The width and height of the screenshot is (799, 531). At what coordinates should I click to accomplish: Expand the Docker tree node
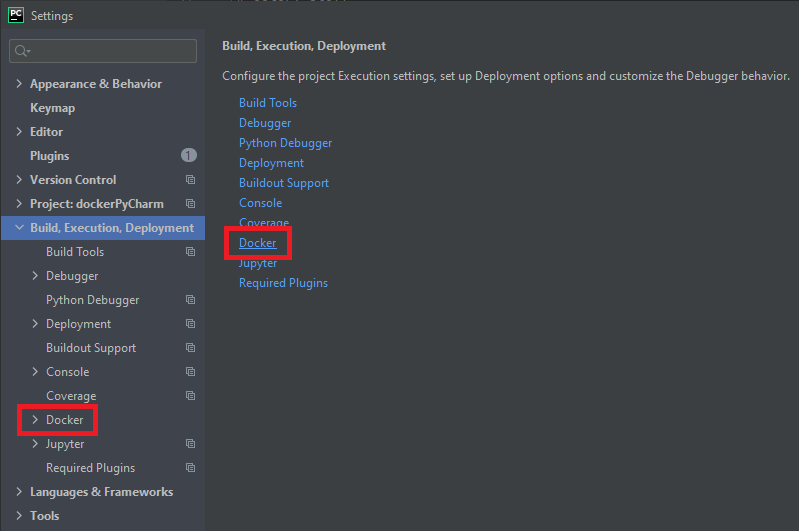coord(35,419)
